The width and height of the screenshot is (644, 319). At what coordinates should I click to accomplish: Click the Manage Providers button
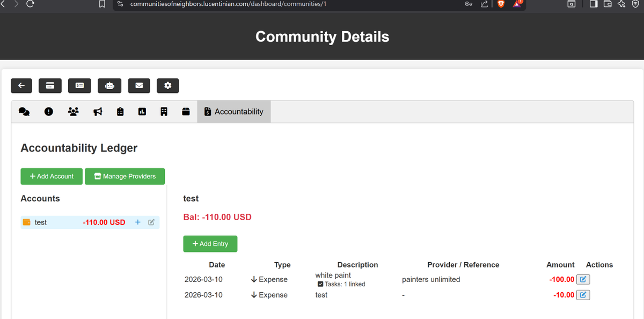(x=125, y=176)
